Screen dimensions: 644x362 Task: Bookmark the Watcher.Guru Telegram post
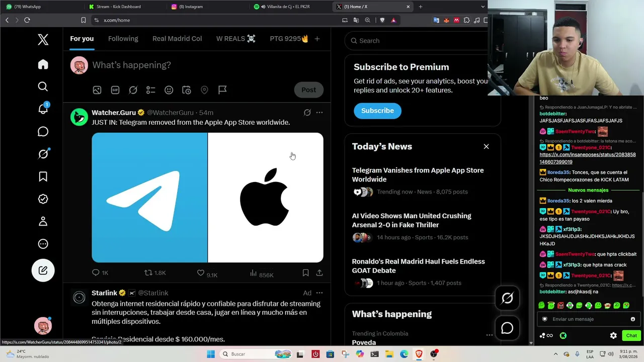[x=305, y=273]
